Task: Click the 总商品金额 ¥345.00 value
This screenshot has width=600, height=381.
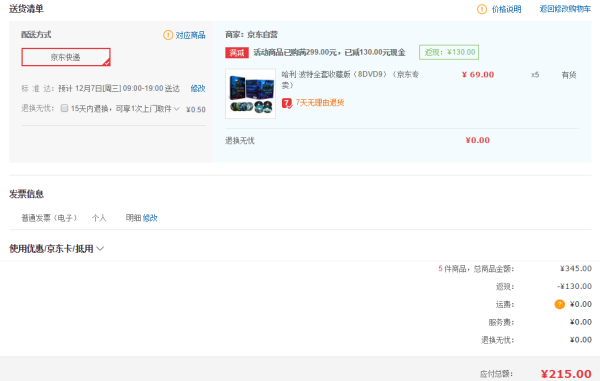Action: point(576,269)
